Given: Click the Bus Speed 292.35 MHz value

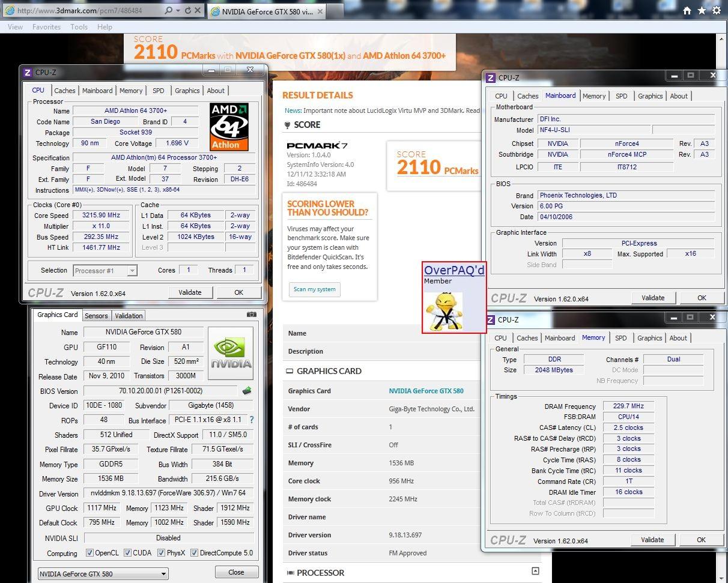Looking at the screenshot, I should click(101, 237).
